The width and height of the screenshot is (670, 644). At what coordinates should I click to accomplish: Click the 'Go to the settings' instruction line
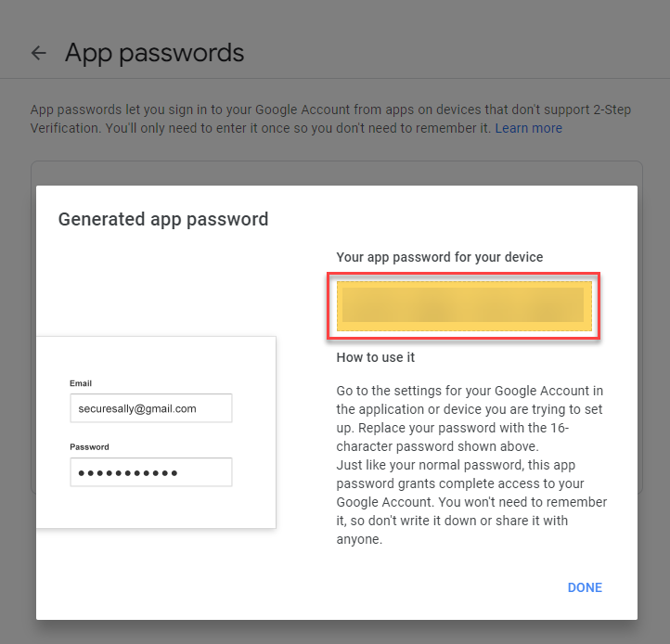point(470,389)
